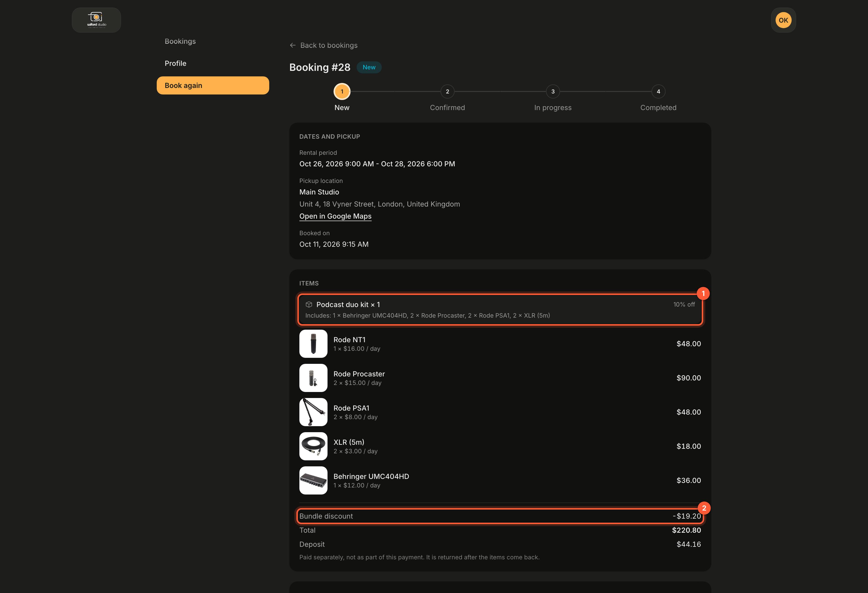Click the Main Studio location name

(319, 192)
